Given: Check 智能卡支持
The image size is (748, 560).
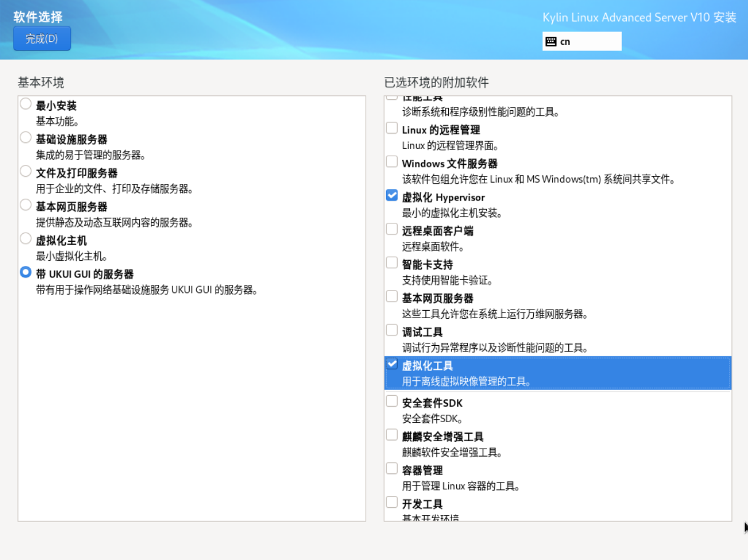Looking at the screenshot, I should (392, 263).
